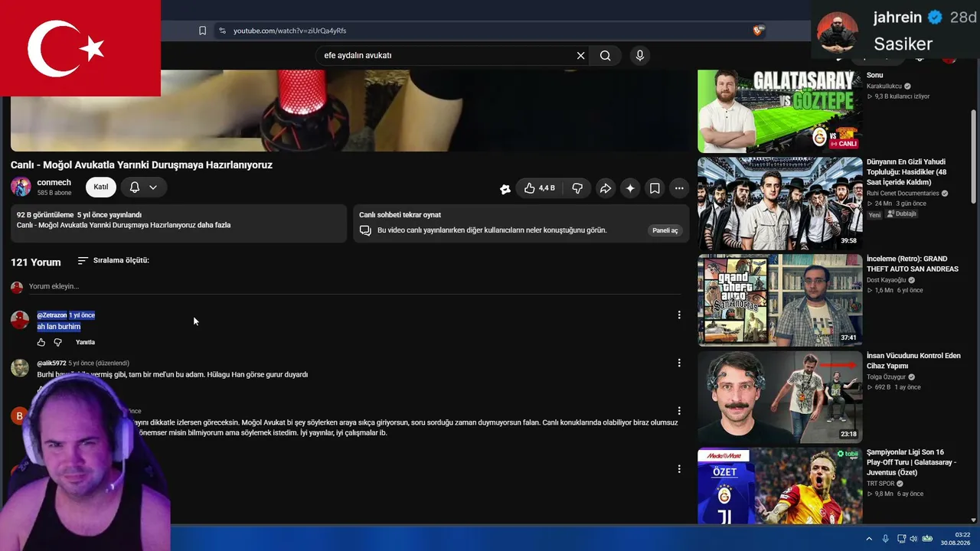Open the sparkle Ask AI button

click(629, 187)
